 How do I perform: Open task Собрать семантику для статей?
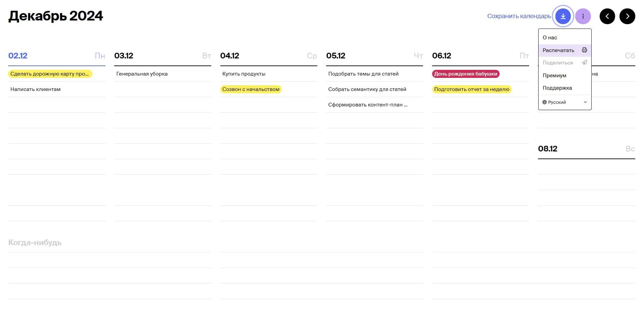coord(367,89)
